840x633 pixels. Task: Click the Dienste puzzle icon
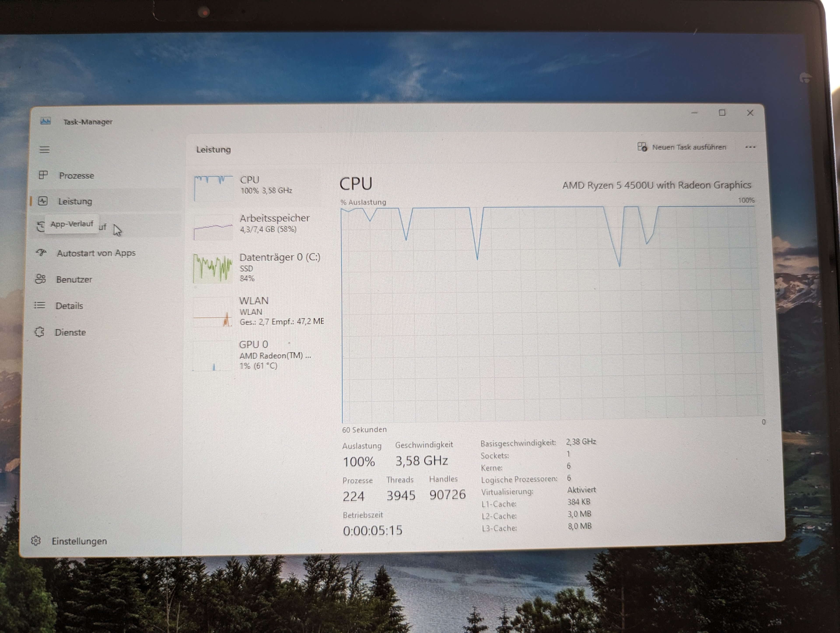[40, 332]
